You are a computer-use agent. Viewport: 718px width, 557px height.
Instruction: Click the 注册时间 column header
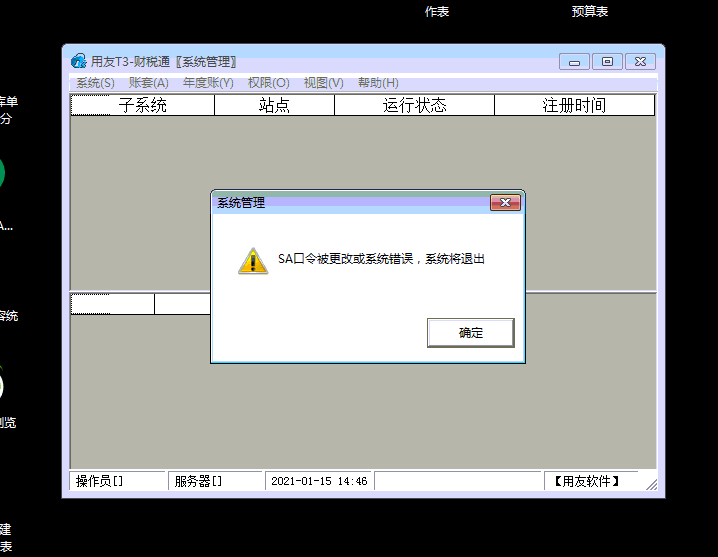[x=574, y=105]
